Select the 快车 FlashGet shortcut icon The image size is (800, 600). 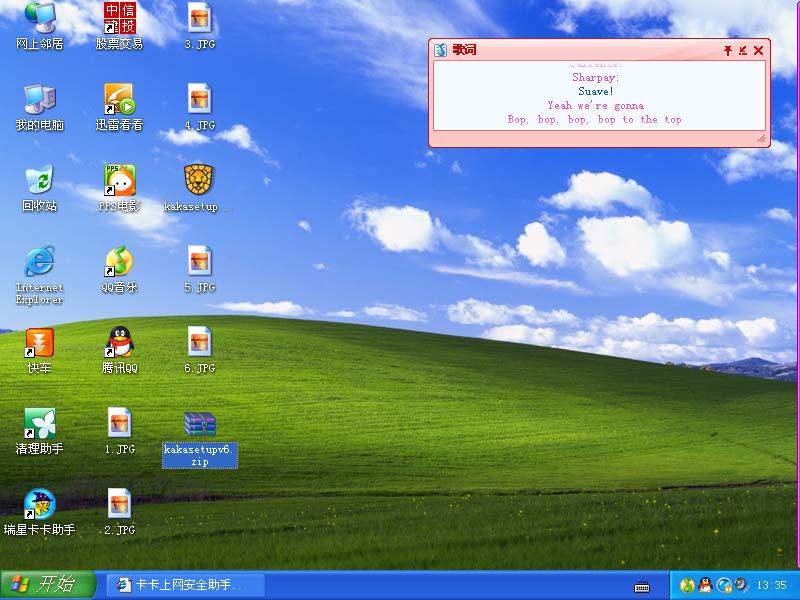click(39, 342)
